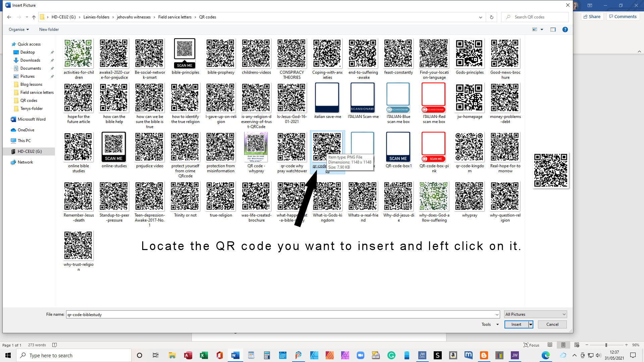Image resolution: width=644 pixels, height=362 pixels.
Task: Click New folder in toolbar
Action: tap(49, 29)
